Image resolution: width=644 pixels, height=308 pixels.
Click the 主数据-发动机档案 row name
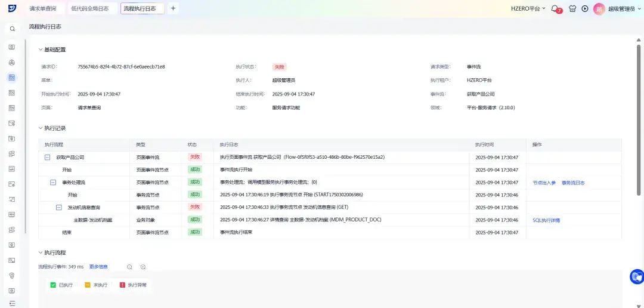pyautogui.click(x=93, y=220)
